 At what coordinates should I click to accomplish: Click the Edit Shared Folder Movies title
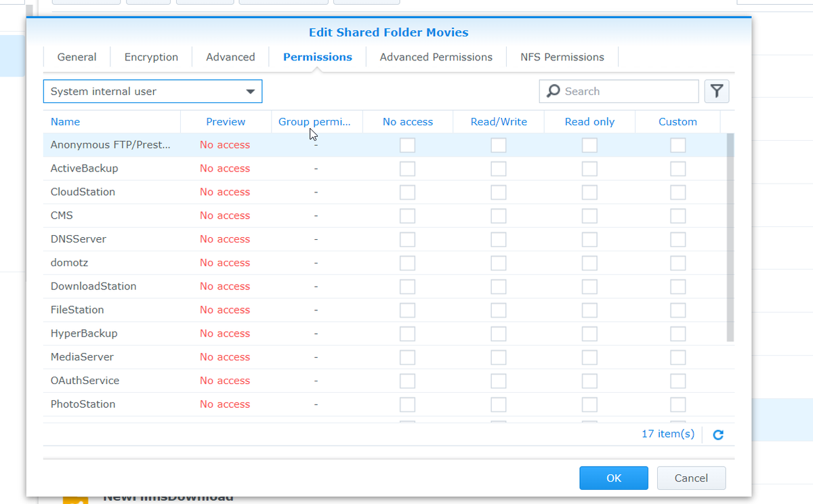tap(388, 33)
